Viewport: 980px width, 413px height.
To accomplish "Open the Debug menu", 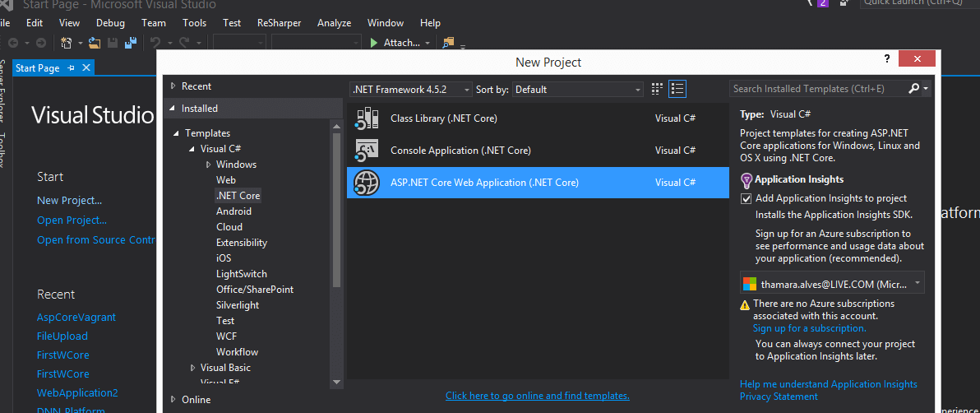I will tap(110, 22).
